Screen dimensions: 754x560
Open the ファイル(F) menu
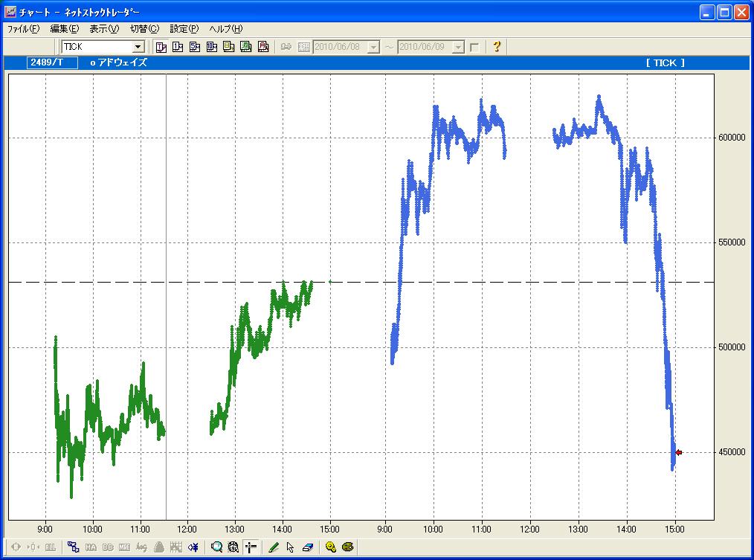23,29
